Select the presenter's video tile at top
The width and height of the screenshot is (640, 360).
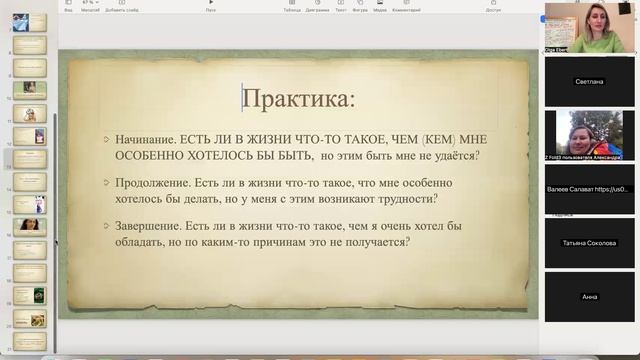point(590,28)
